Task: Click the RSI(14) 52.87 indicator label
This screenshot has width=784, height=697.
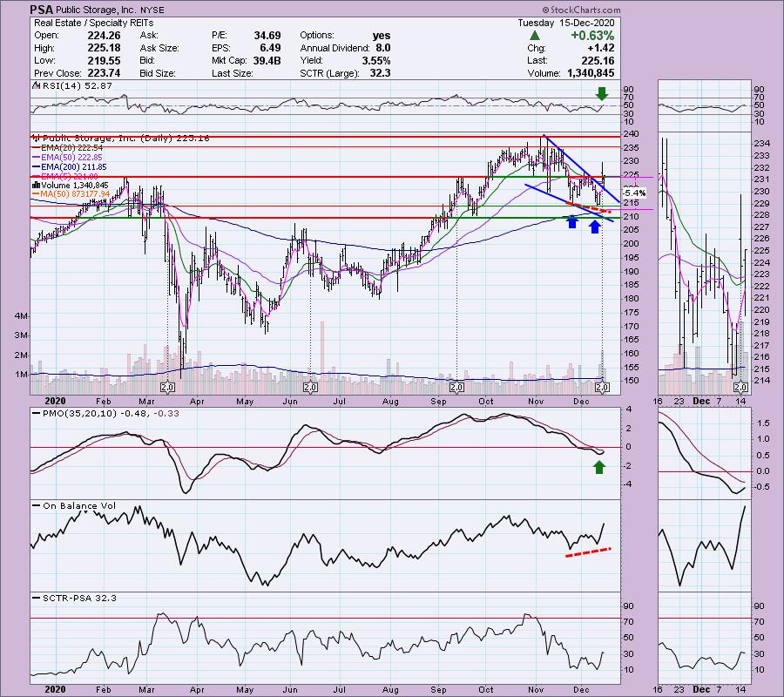Action: [78, 86]
